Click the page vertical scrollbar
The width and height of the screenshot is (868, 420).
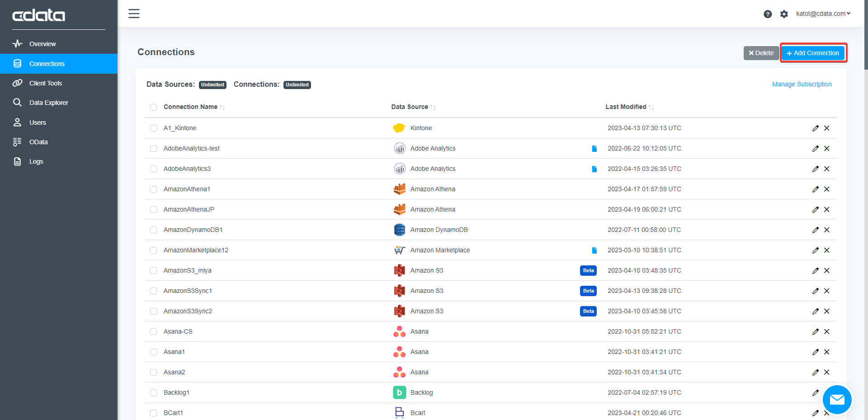pyautogui.click(x=866, y=34)
